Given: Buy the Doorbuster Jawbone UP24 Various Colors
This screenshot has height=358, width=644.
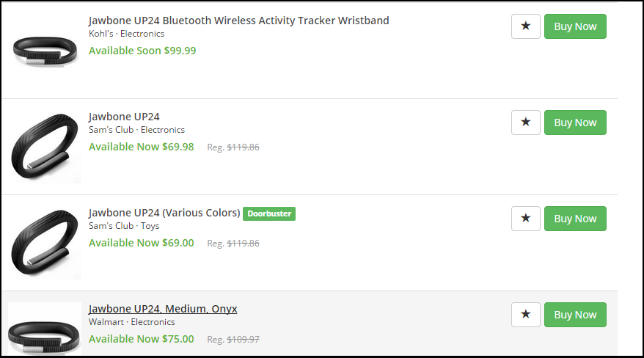Looking at the screenshot, I should (575, 219).
